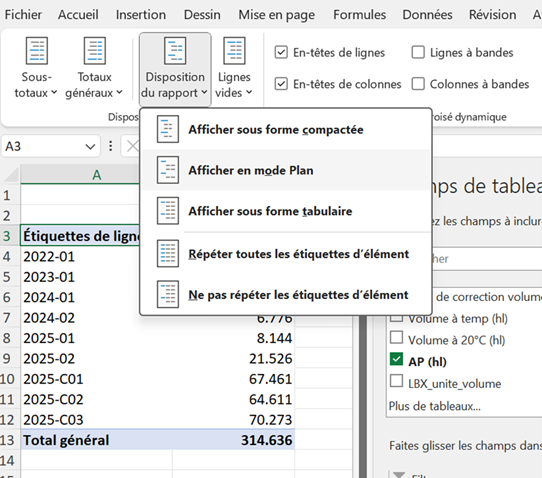
Task: Open the Plus de tableaux link
Action: pos(434,406)
